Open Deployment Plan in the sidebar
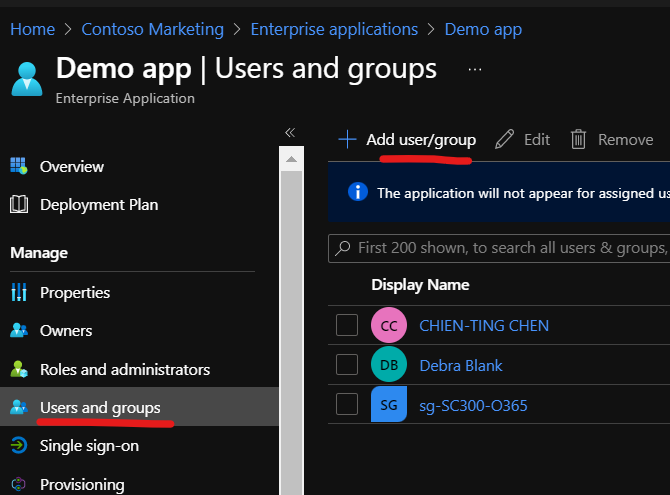The image size is (670, 495). [x=99, y=205]
